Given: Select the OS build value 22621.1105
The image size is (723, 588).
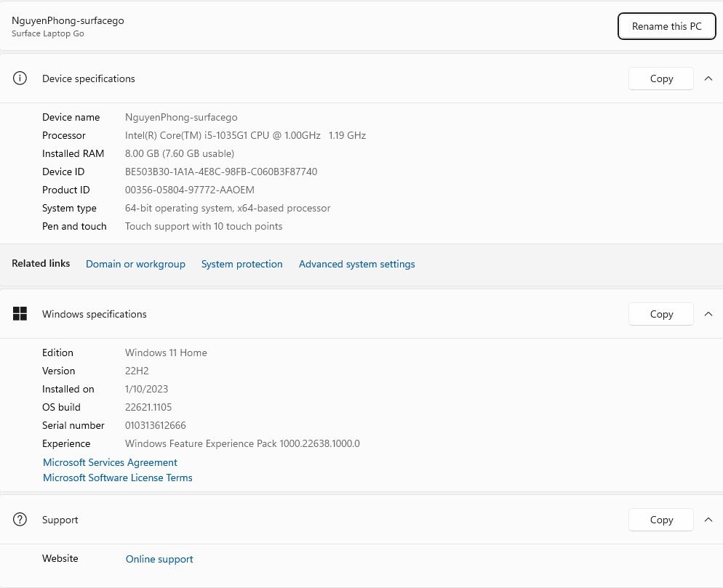Looking at the screenshot, I should (x=148, y=407).
